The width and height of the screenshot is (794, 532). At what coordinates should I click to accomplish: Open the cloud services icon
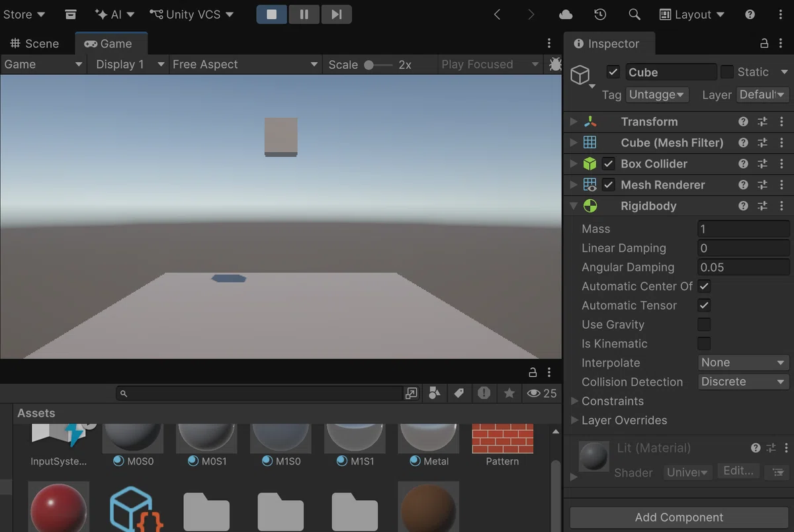(566, 15)
